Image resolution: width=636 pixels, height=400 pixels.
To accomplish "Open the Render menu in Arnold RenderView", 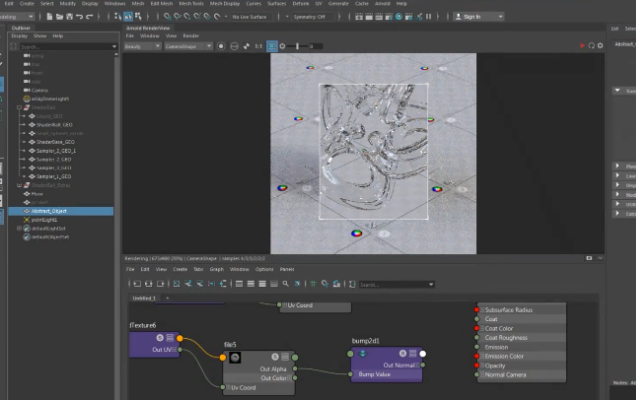I will (x=190, y=36).
